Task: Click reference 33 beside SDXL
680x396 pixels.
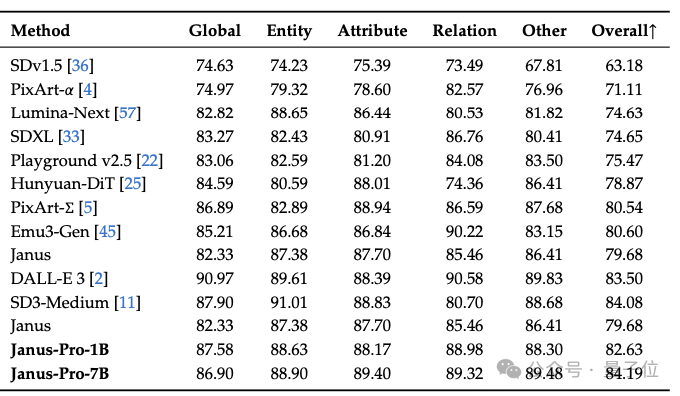Action: [x=71, y=137]
